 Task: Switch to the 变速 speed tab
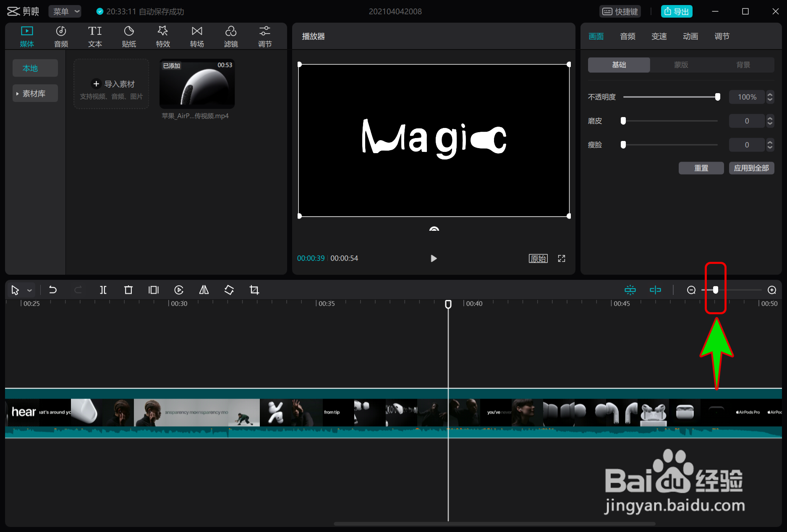click(x=659, y=37)
